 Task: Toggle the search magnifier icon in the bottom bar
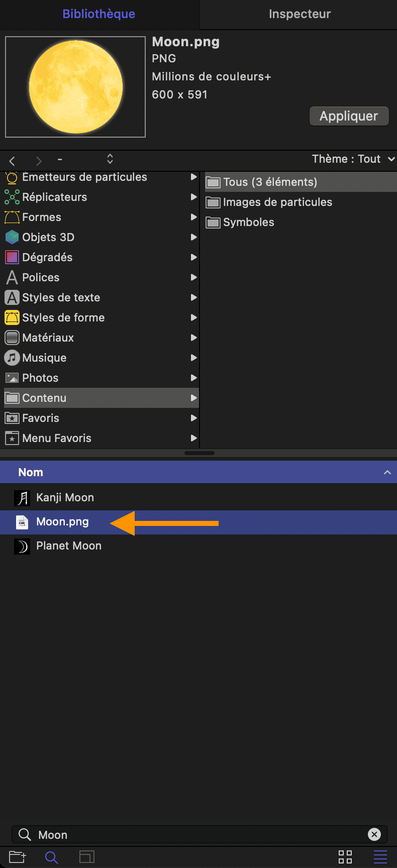click(x=51, y=857)
